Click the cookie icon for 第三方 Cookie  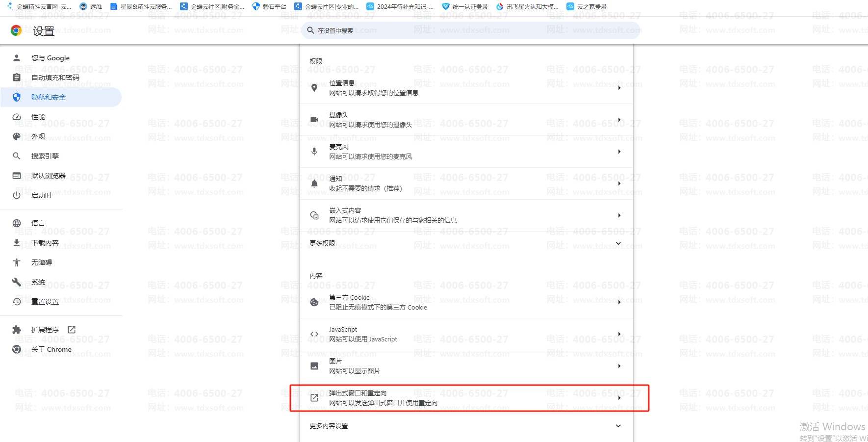click(314, 302)
